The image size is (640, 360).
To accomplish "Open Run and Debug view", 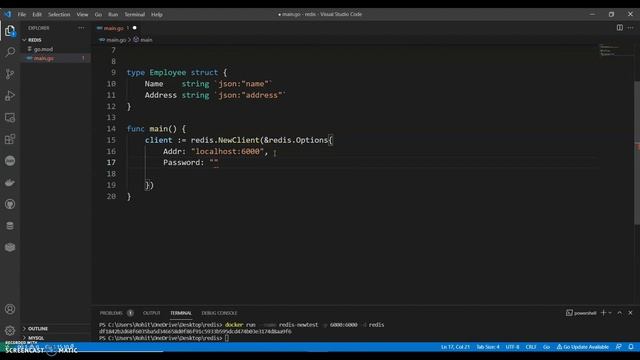I will pyautogui.click(x=10, y=96).
